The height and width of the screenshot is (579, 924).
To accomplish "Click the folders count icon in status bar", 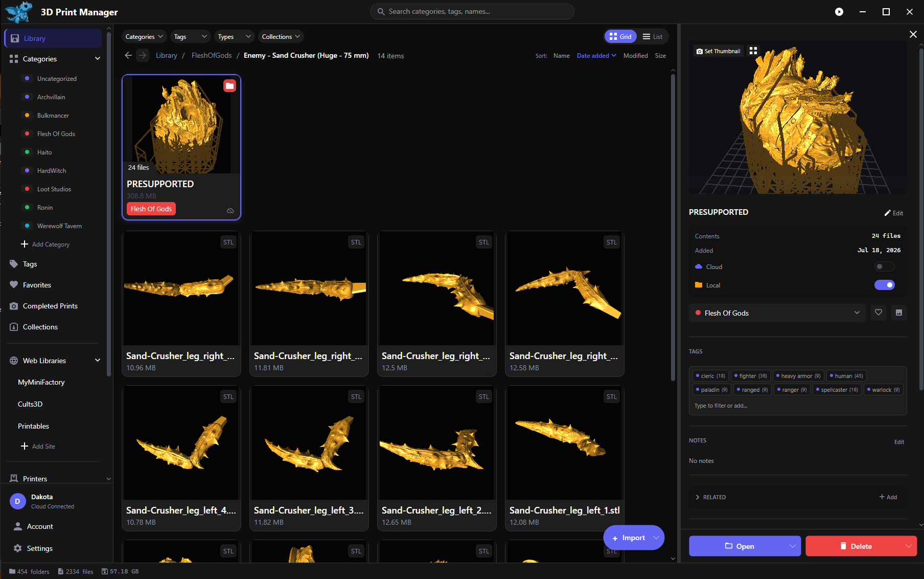I will [x=12, y=571].
